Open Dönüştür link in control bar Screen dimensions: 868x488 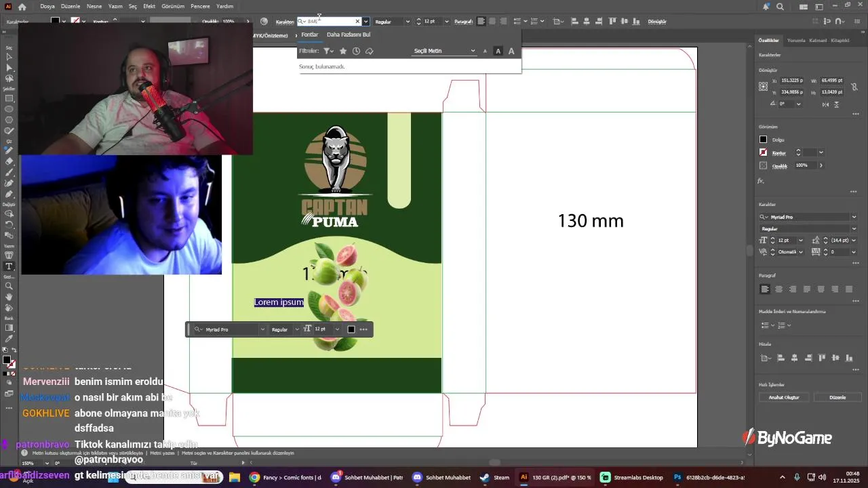coord(657,22)
